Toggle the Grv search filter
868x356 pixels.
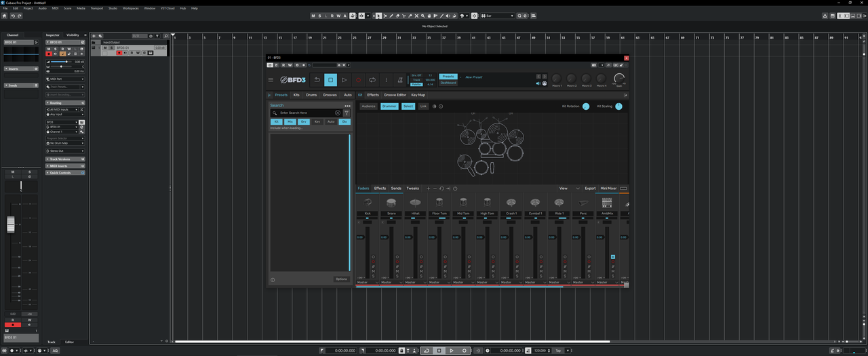click(304, 121)
